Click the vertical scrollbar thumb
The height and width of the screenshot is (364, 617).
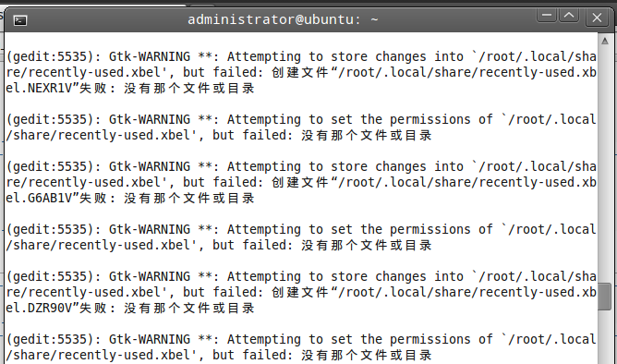(x=604, y=296)
